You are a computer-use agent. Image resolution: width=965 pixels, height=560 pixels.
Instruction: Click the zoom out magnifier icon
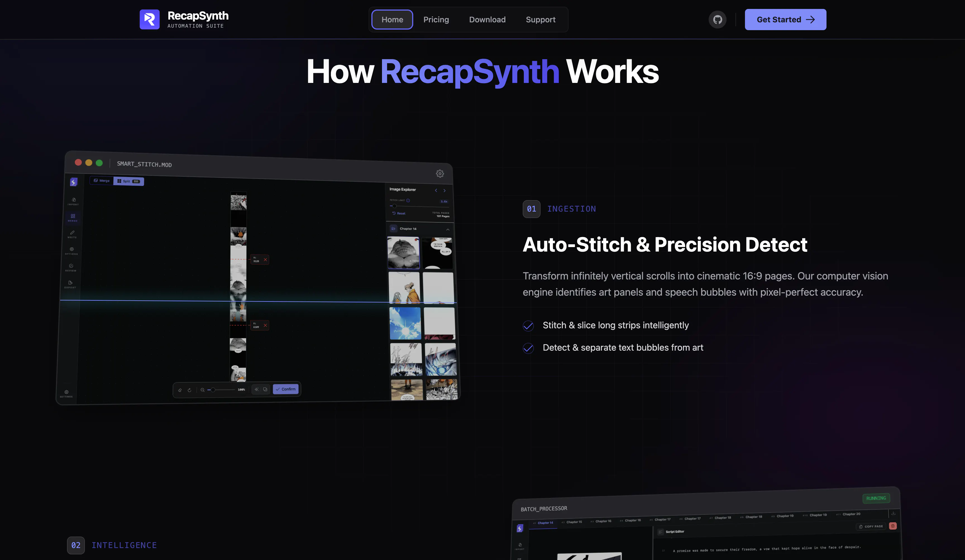[x=202, y=390]
